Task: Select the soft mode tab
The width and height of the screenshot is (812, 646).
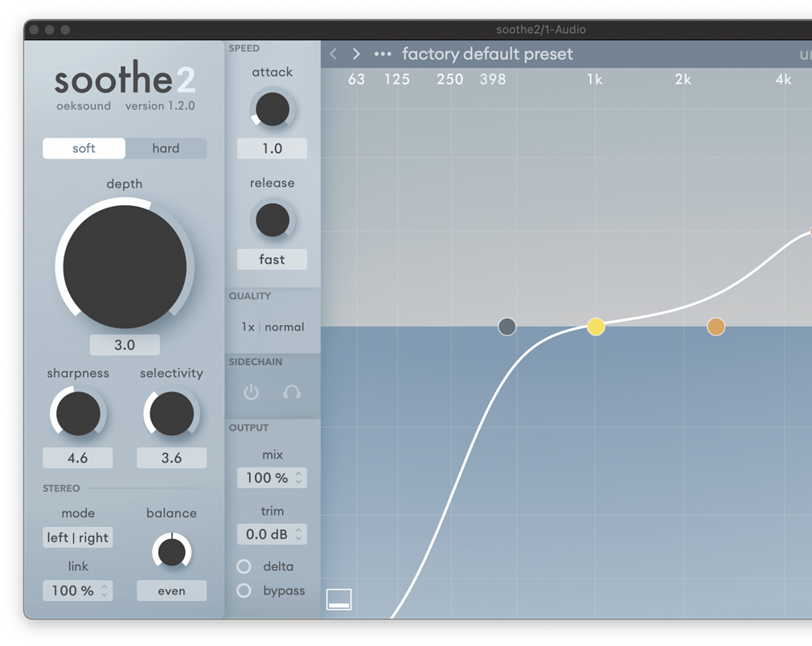Action: pos(84,148)
